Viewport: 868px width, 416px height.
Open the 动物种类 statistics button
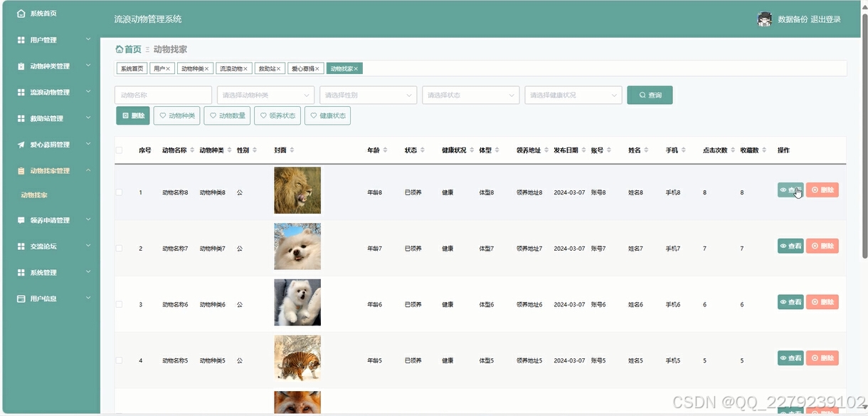[177, 115]
